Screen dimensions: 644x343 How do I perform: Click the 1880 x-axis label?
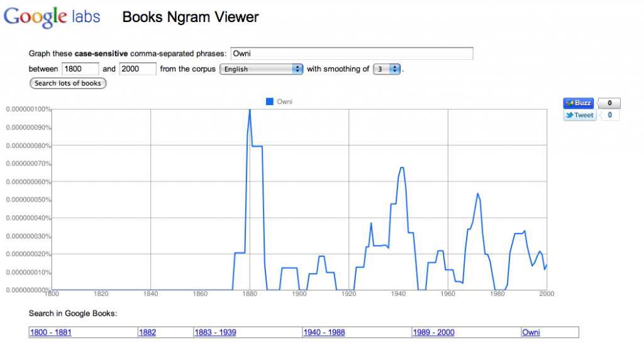coord(250,294)
